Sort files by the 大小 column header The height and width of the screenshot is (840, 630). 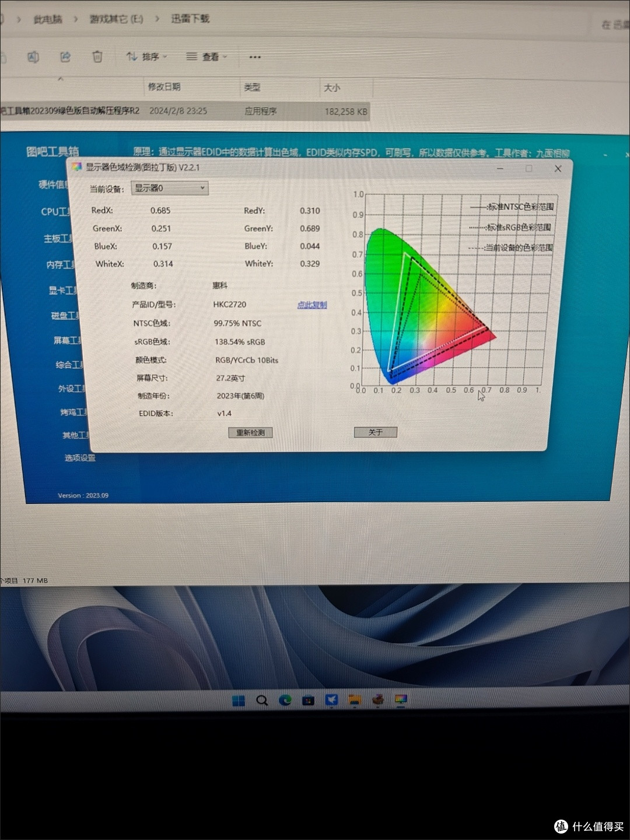(x=332, y=87)
